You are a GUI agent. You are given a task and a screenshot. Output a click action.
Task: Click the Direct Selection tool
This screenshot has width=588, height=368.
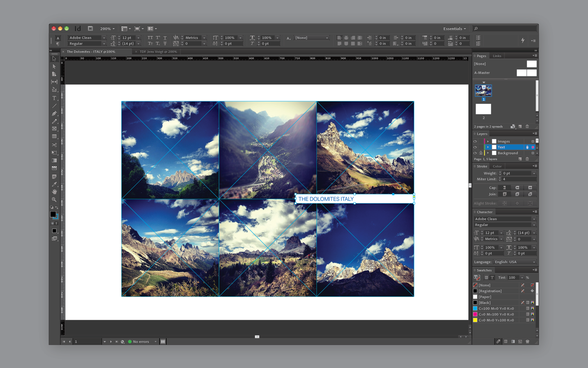pyautogui.click(x=54, y=66)
